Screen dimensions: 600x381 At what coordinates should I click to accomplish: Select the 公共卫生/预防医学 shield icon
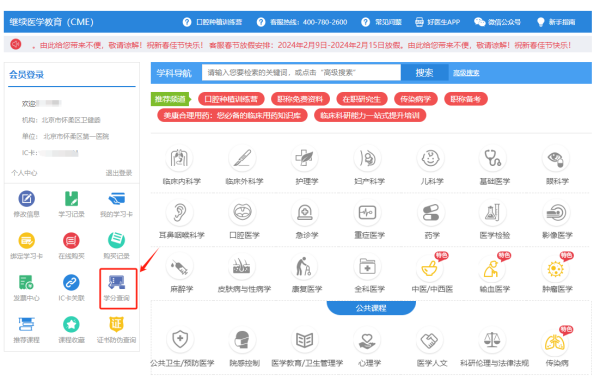[179, 340]
